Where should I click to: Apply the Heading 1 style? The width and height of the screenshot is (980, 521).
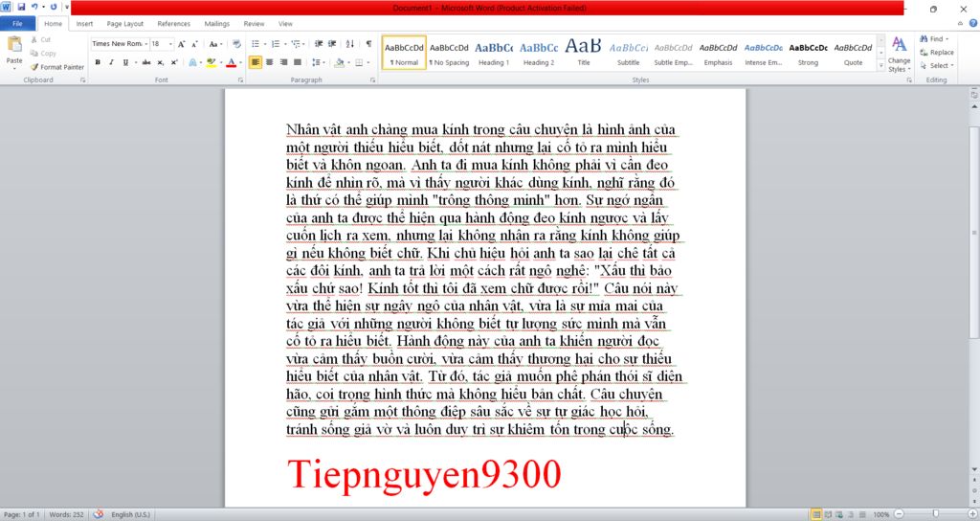[494, 52]
